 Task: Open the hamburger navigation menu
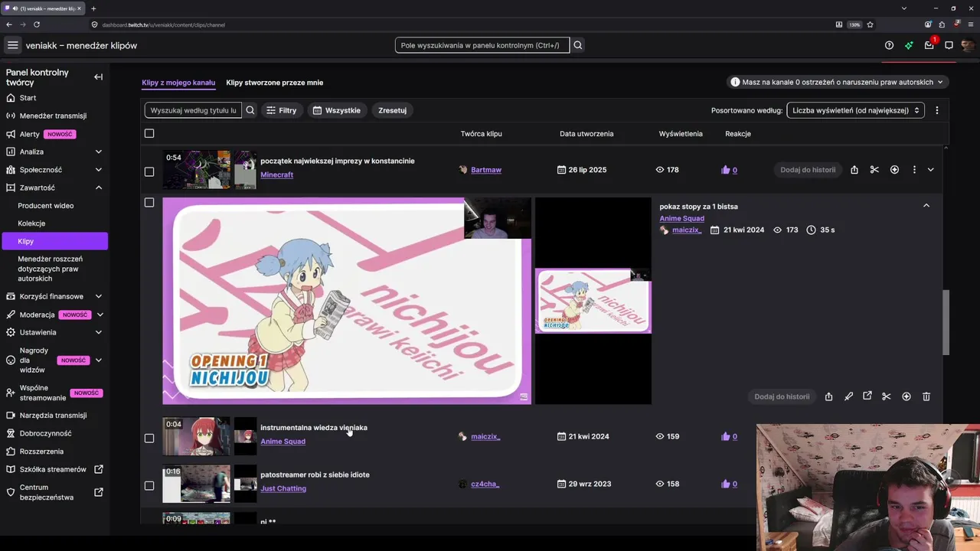coord(12,45)
